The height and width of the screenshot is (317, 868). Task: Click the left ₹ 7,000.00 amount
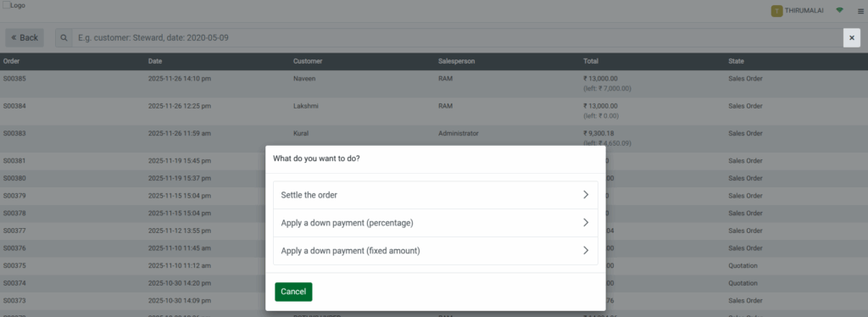tap(607, 88)
